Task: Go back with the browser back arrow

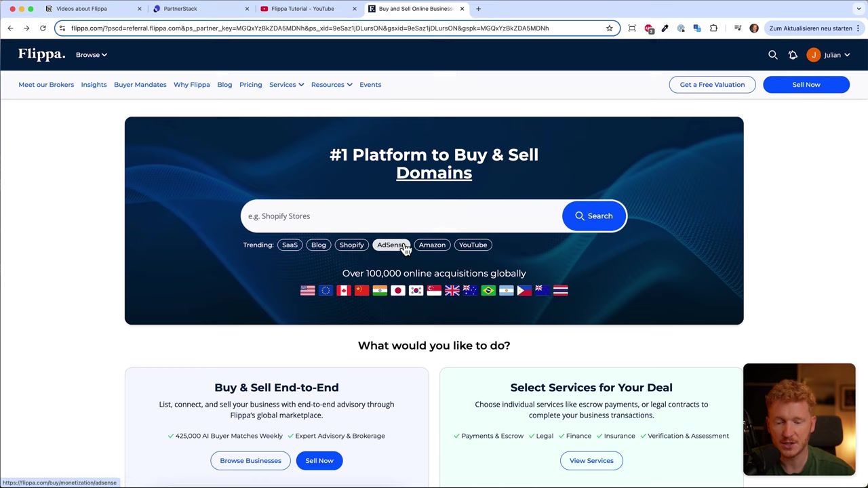Action: 10,28
